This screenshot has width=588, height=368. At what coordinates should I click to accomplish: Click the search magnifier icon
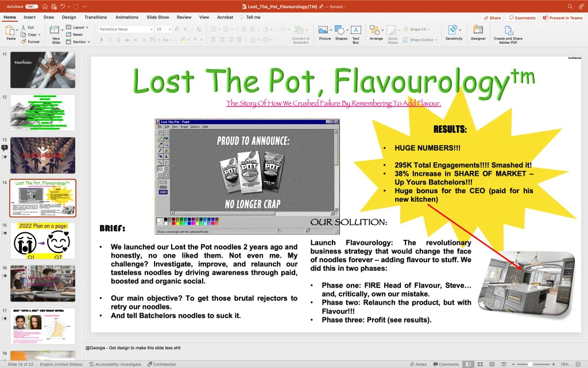tap(570, 6)
